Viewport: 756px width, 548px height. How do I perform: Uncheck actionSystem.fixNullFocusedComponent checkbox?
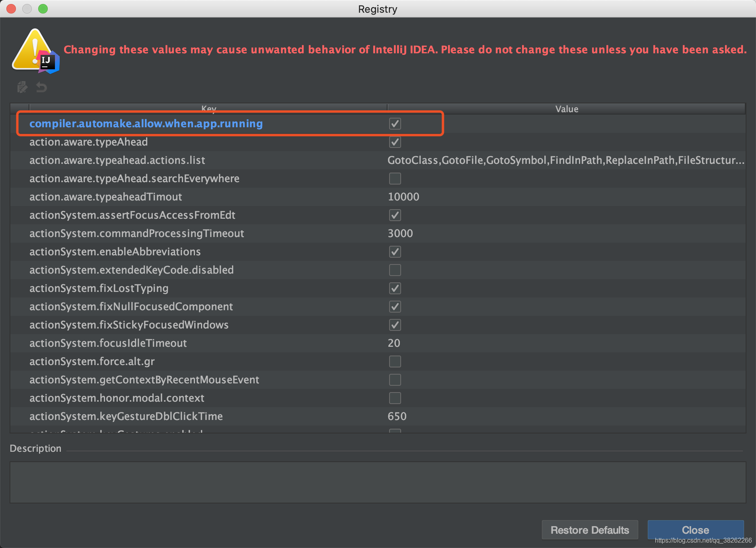point(395,307)
